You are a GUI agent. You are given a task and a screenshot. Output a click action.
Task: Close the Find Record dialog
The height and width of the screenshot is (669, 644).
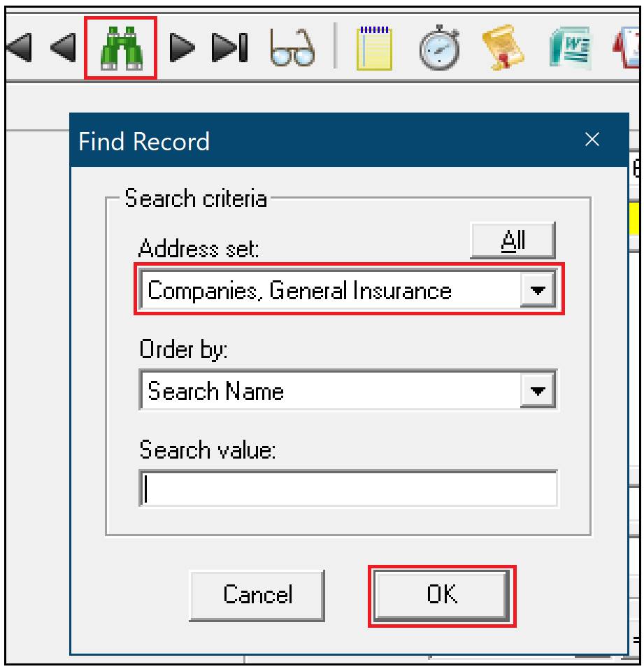tap(592, 141)
